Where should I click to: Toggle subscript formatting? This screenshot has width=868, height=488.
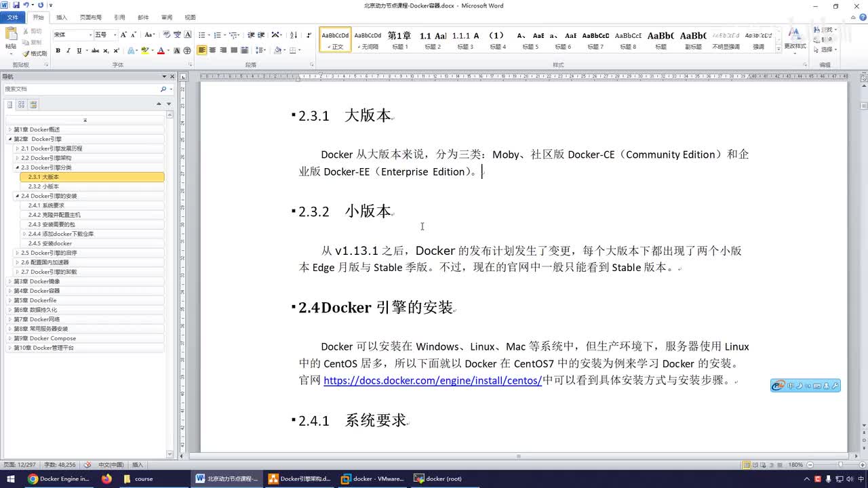click(x=106, y=50)
